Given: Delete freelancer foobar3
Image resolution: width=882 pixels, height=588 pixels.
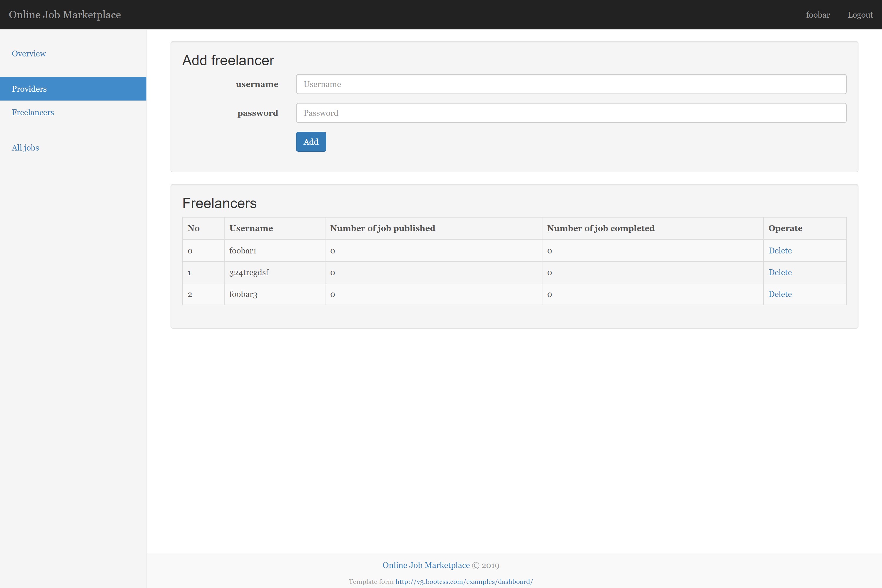Looking at the screenshot, I should click(780, 294).
